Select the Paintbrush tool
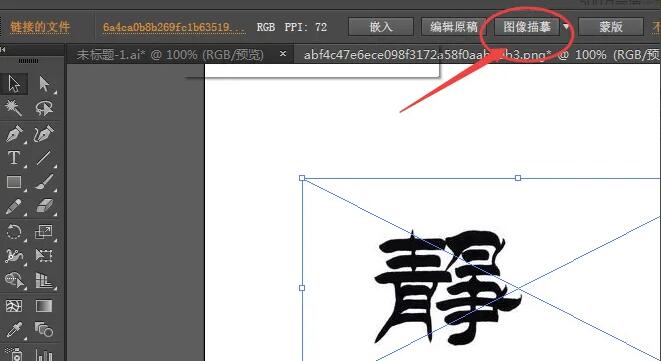This screenshot has height=361, width=661. [44, 182]
